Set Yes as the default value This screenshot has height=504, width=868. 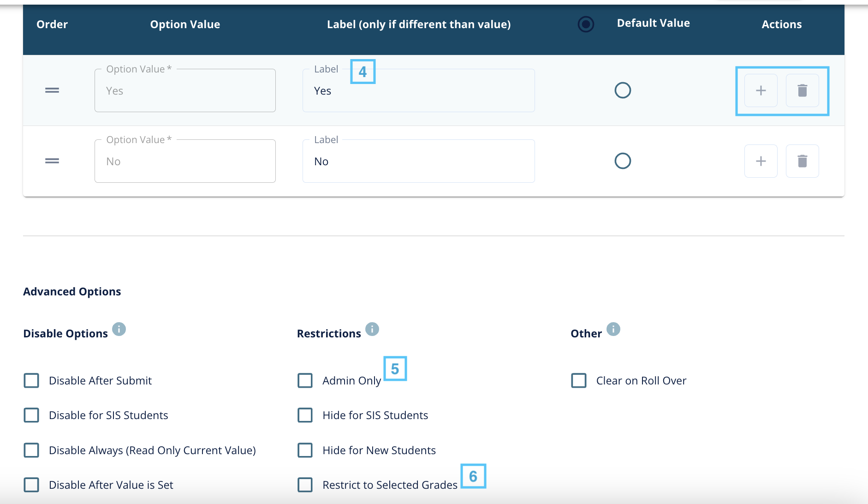click(x=623, y=90)
